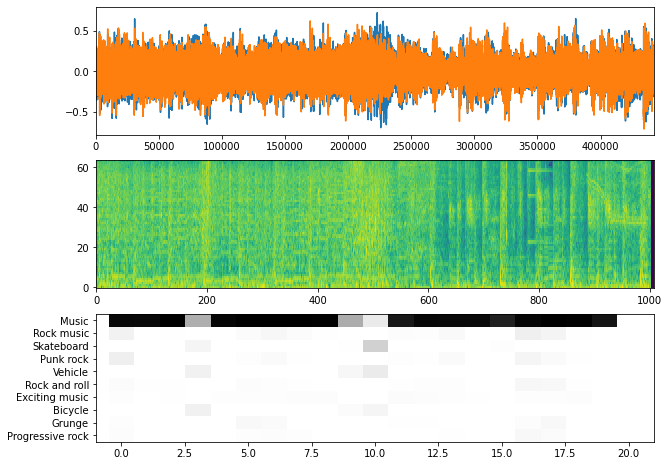Click the 2.5 tick below the heatmap
The height and width of the screenshot is (466, 669).
[x=186, y=453]
